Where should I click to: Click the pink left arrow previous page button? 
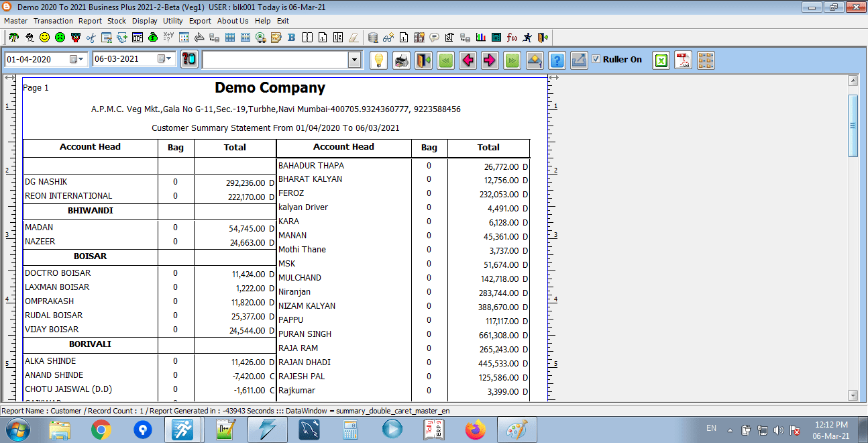pyautogui.click(x=468, y=60)
